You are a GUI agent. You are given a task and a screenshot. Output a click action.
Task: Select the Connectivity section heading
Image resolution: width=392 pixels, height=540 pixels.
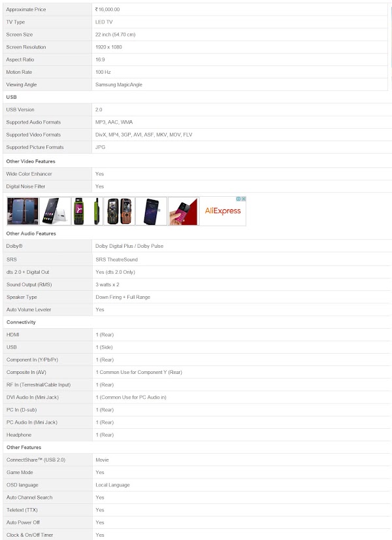[21, 322]
